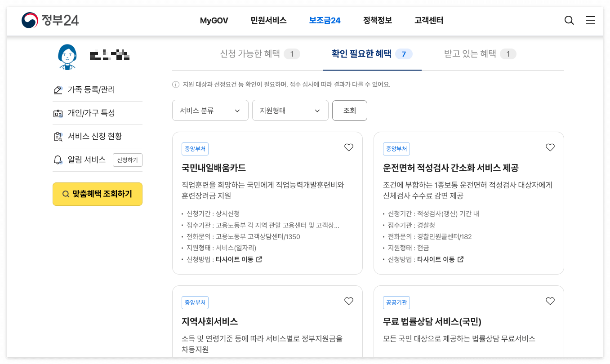Screen dimensions: 610x364
Task: Click 중앙부처 tag on 운전면허 card
Action: [x=396, y=149]
